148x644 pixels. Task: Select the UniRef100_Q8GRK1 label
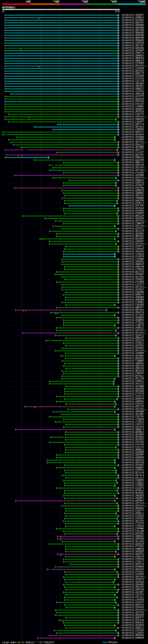(133, 109)
